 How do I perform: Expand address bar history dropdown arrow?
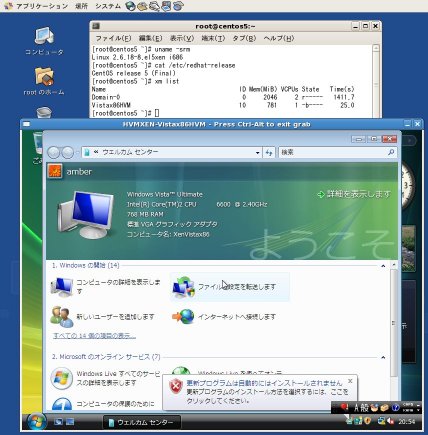click(x=257, y=153)
